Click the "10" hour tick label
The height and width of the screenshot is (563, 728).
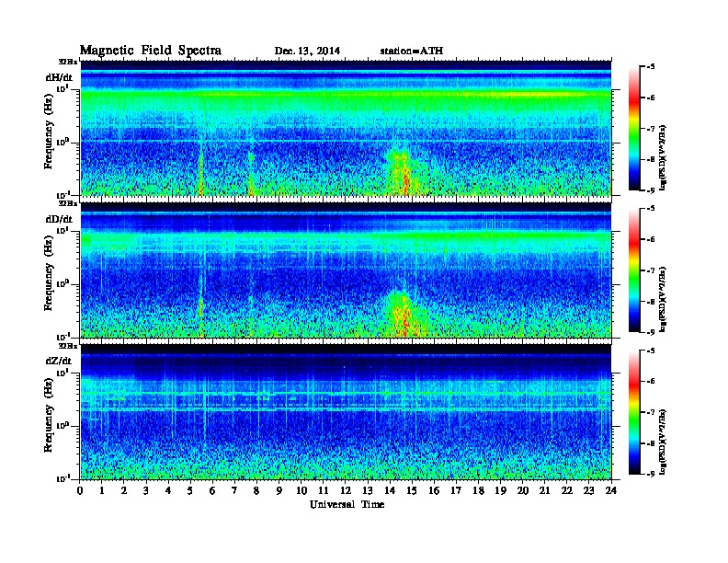pos(301,491)
